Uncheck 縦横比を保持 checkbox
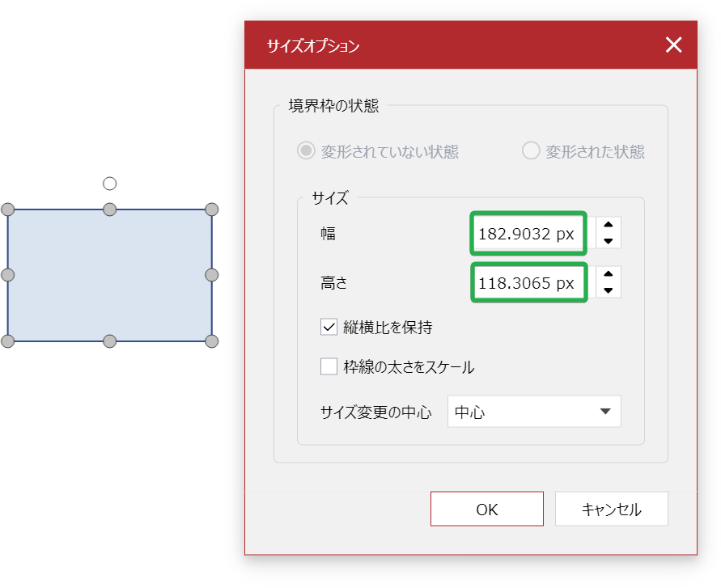 329,328
